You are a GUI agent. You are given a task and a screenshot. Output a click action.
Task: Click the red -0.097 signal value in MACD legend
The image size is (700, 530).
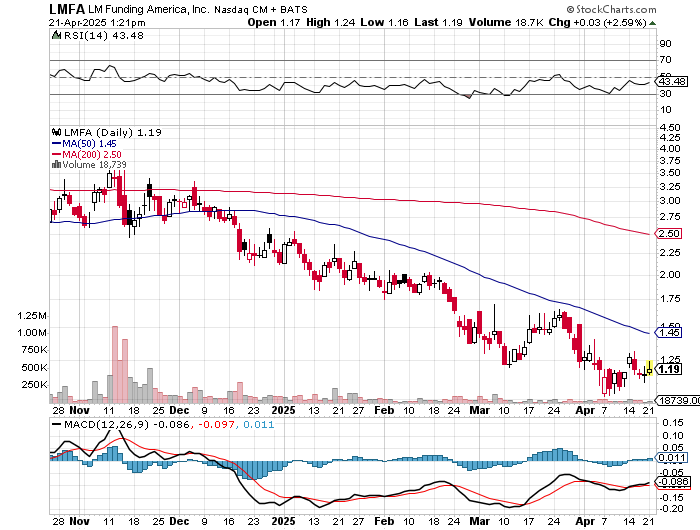pos(216,424)
